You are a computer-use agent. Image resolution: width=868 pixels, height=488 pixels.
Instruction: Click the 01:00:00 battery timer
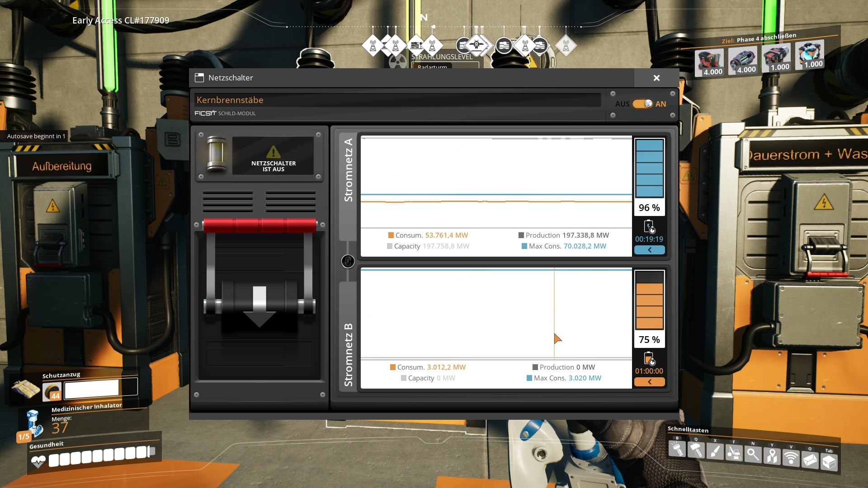(x=649, y=371)
